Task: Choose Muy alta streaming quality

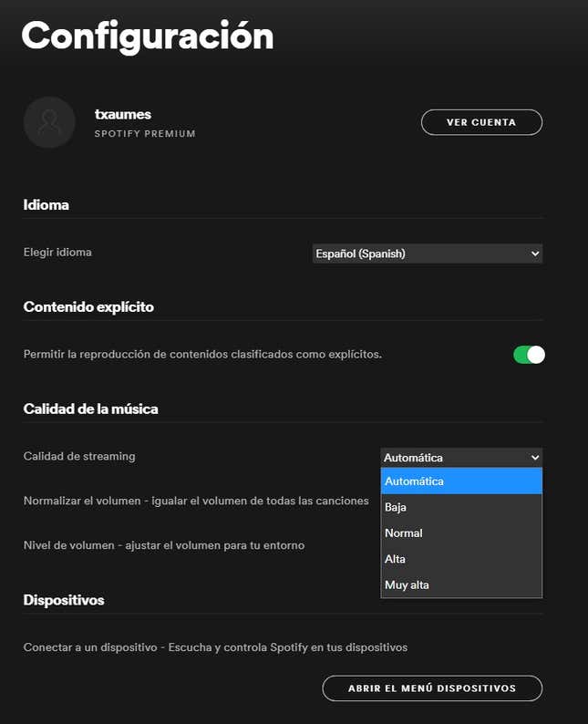Action: coord(461,584)
